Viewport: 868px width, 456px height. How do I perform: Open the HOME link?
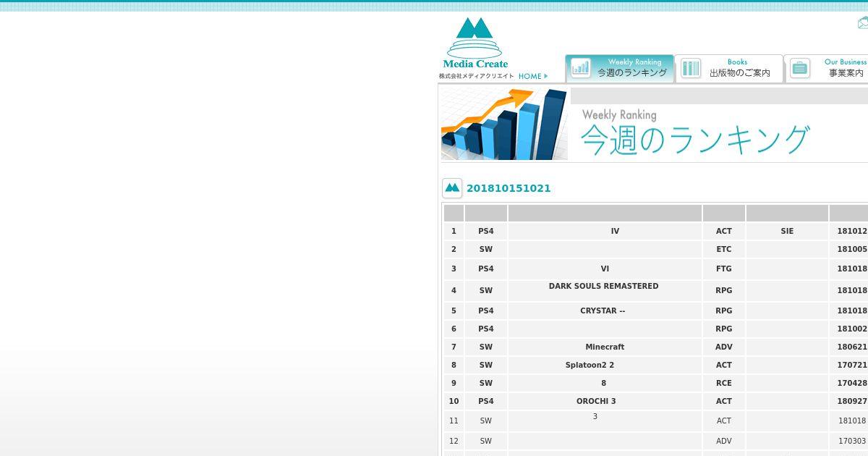pos(533,76)
